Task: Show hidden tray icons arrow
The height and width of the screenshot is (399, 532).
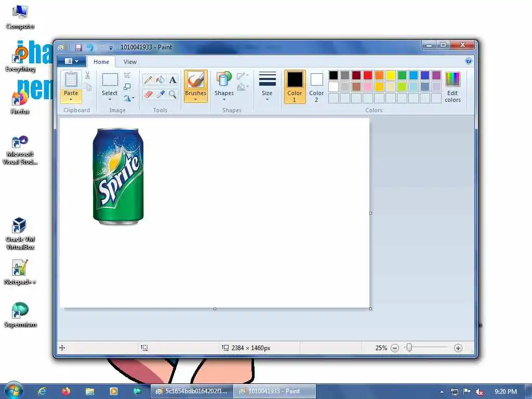Action: pyautogui.click(x=442, y=392)
